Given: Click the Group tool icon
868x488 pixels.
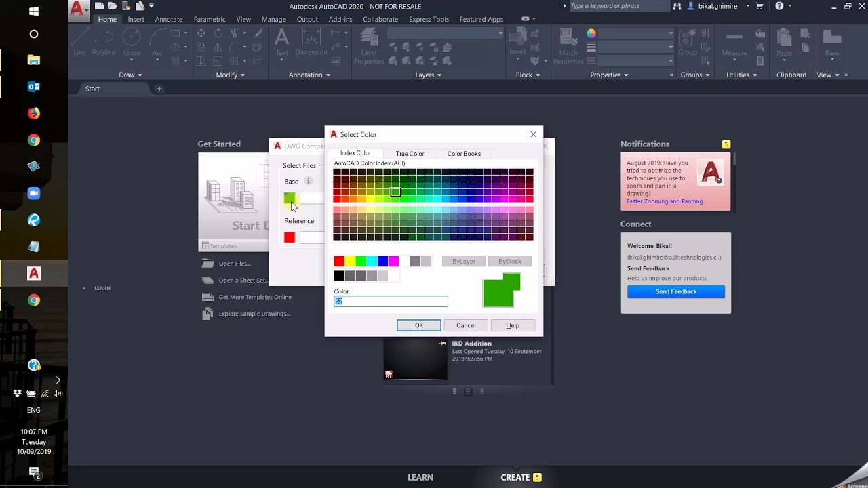Looking at the screenshot, I should click(x=688, y=41).
